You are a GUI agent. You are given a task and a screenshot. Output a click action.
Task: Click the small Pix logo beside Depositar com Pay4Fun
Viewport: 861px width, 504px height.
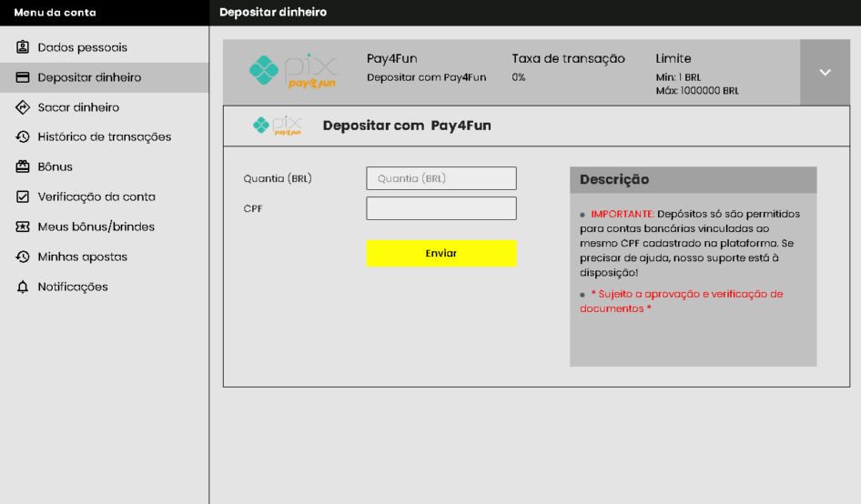point(278,126)
